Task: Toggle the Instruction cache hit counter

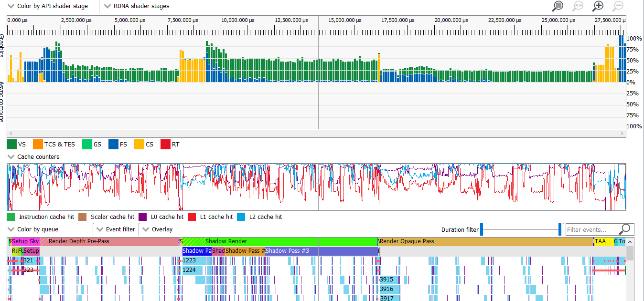Action: 11,217
